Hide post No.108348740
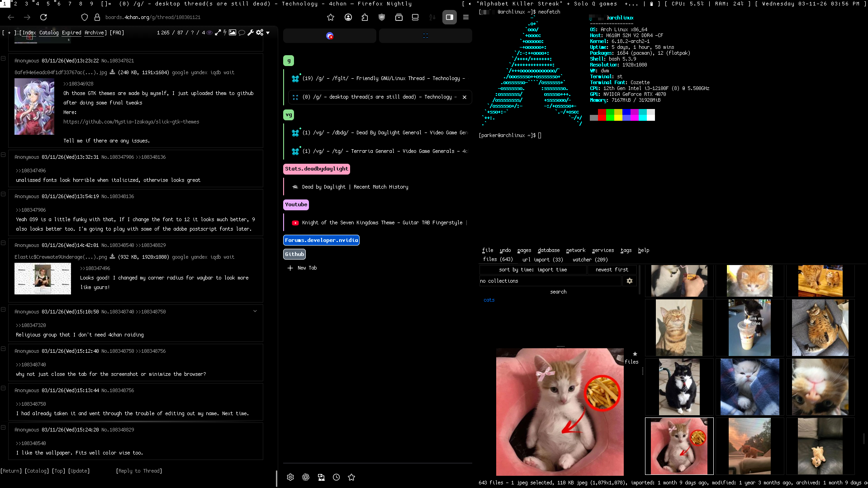Image resolution: width=868 pixels, height=488 pixels. (x=3, y=309)
